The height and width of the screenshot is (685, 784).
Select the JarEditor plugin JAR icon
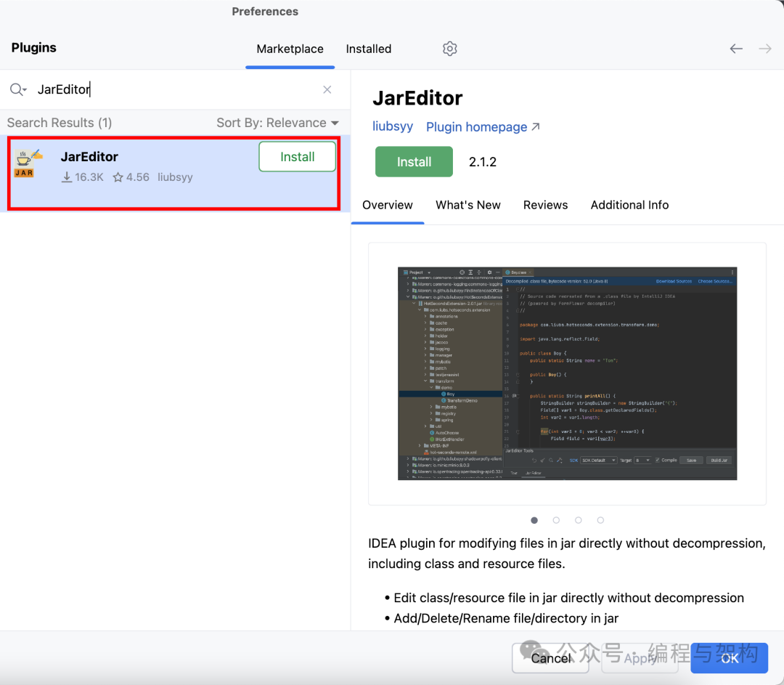(x=28, y=164)
